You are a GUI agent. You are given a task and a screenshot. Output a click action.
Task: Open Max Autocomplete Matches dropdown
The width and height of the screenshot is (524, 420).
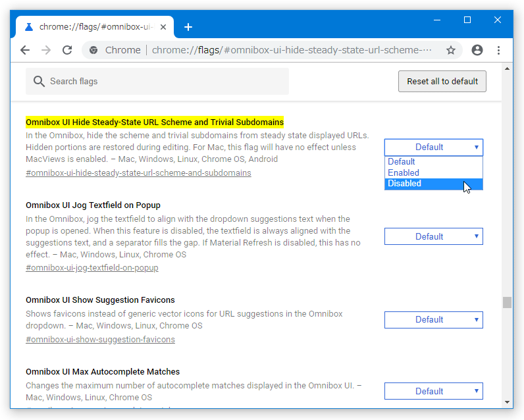(x=433, y=391)
